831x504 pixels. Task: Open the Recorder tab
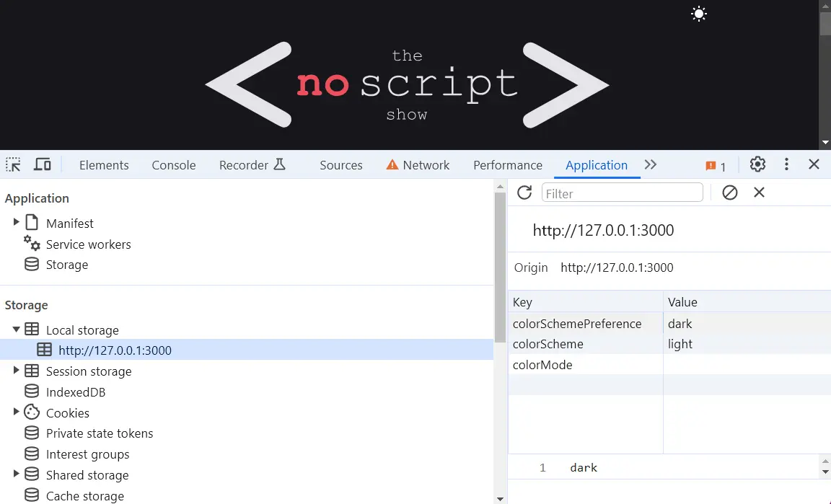click(x=252, y=165)
